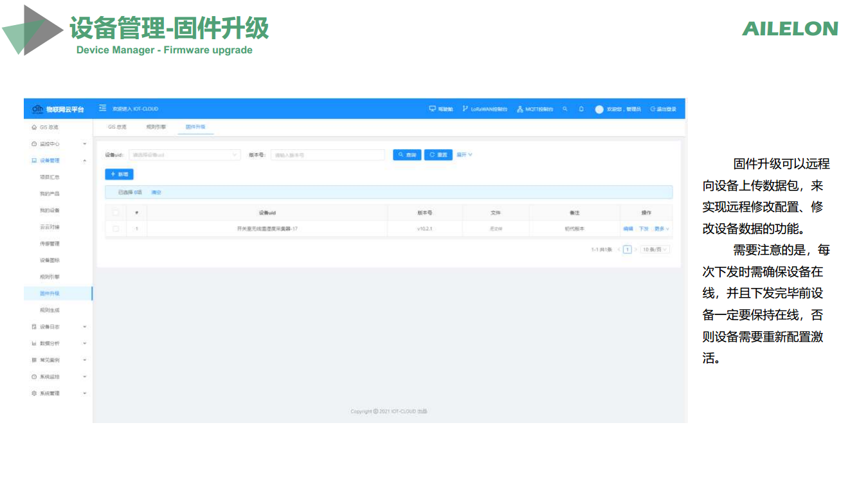Click the blue 查询 search button
The height and width of the screenshot is (488, 868).
click(x=407, y=155)
